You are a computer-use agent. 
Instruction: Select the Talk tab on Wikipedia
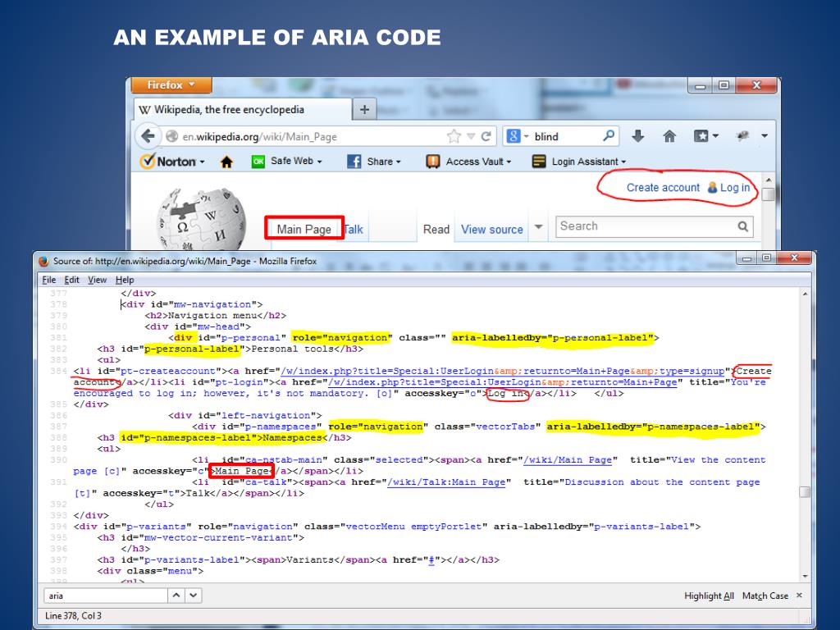(x=354, y=230)
